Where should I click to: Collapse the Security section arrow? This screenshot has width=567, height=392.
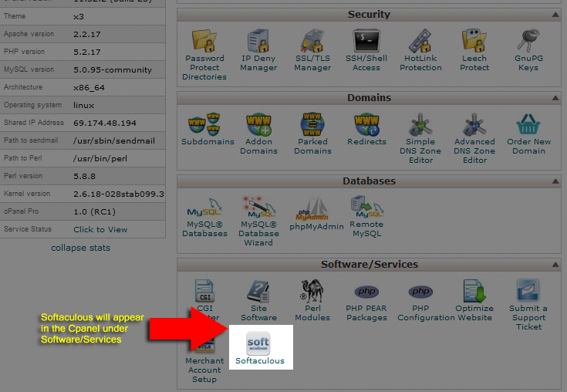[555, 15]
